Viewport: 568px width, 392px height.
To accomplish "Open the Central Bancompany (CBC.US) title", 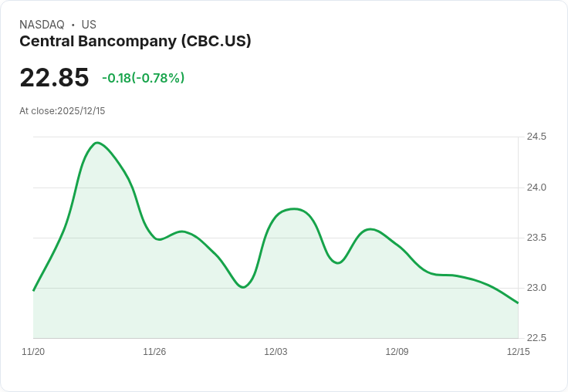I will click(x=135, y=42).
